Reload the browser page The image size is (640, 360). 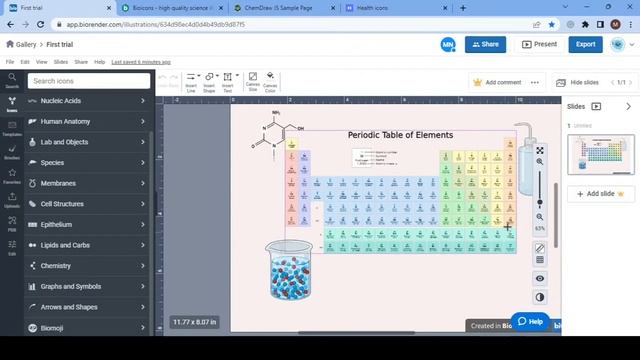pyautogui.click(x=40, y=24)
